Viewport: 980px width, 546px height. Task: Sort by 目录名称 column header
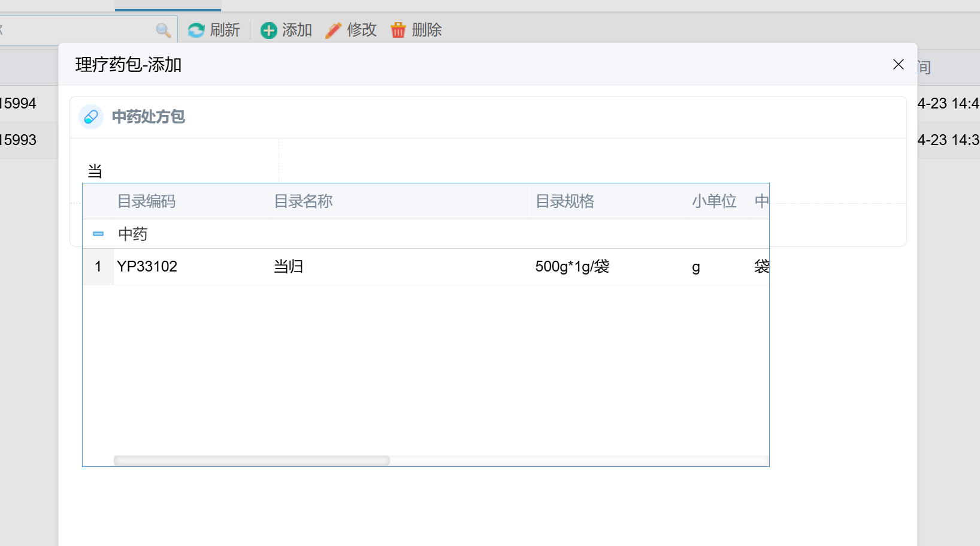(303, 201)
